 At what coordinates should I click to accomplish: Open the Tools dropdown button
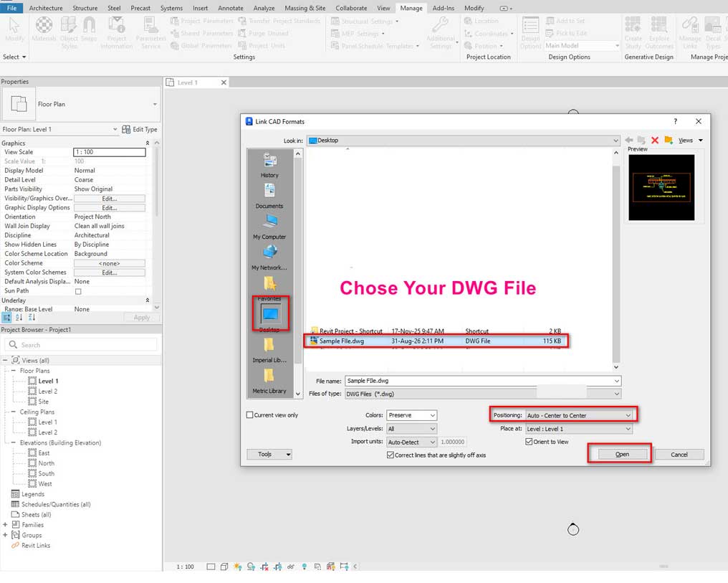point(269,454)
